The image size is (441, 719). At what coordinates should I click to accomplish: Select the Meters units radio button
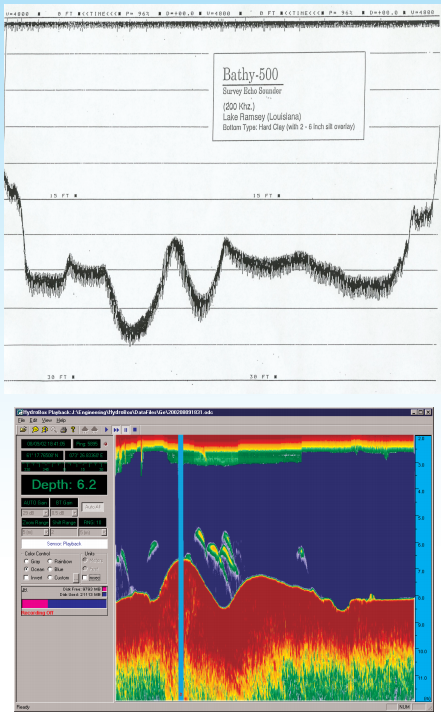(x=85, y=560)
